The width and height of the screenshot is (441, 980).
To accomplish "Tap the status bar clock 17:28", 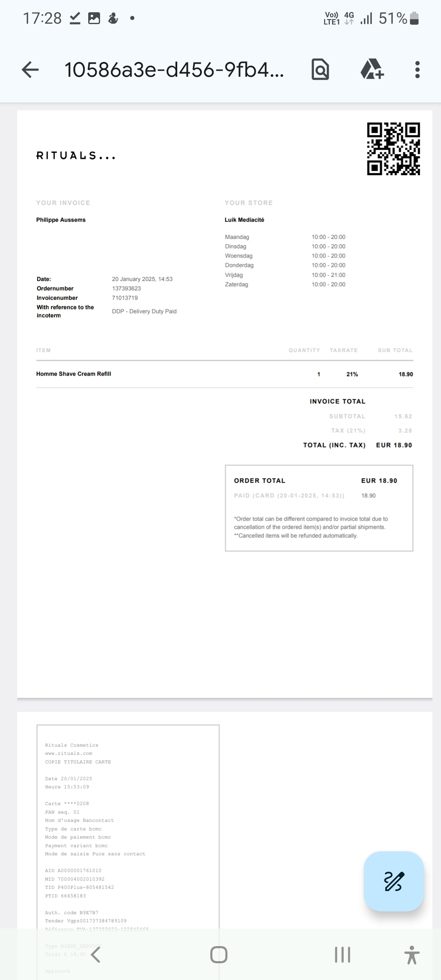I will coord(42,18).
